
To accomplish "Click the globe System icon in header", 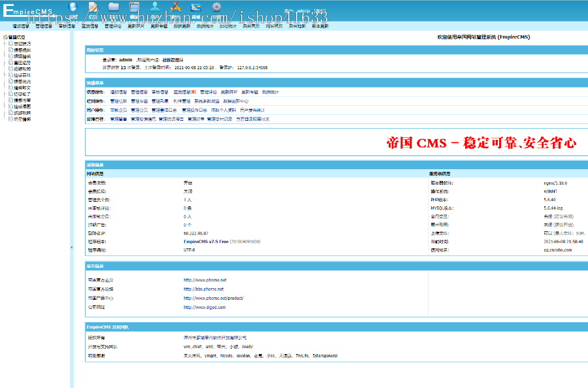I will (73, 8).
